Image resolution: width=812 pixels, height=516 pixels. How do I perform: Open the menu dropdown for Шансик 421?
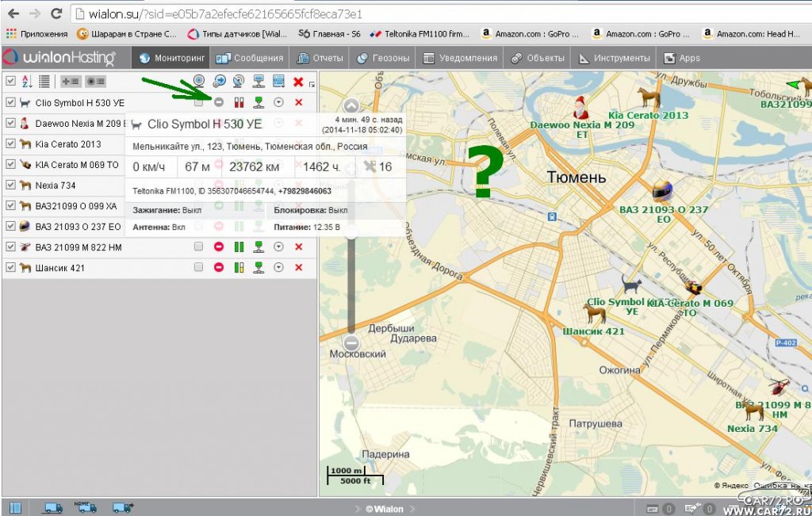278,267
